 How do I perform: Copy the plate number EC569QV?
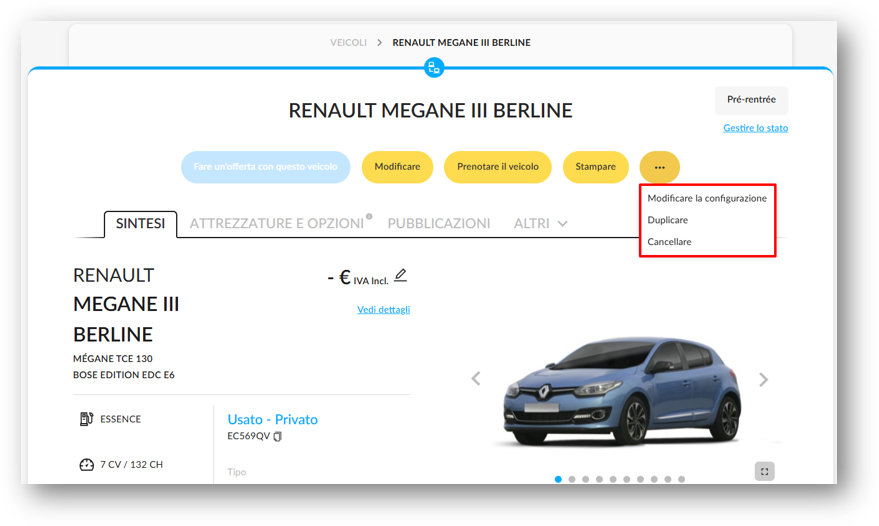coord(277,436)
